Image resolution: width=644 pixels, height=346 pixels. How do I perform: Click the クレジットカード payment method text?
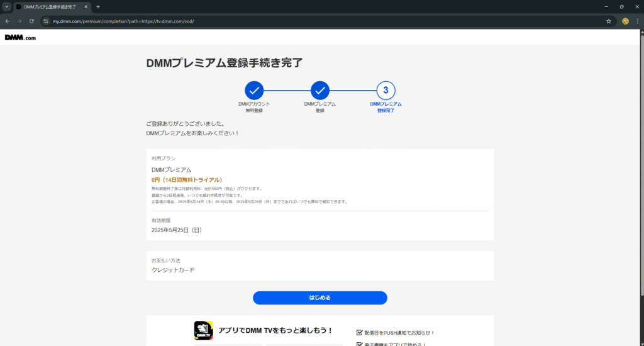click(x=173, y=270)
